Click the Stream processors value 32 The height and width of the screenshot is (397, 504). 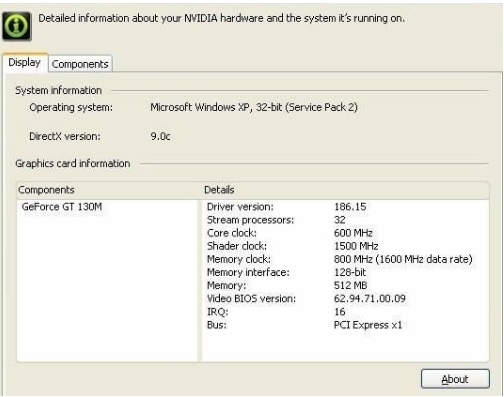(340, 220)
